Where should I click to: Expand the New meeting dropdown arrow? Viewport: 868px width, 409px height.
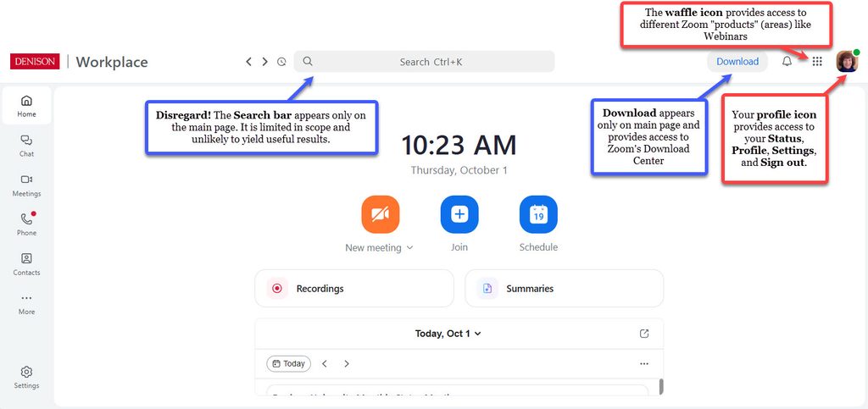pos(409,247)
